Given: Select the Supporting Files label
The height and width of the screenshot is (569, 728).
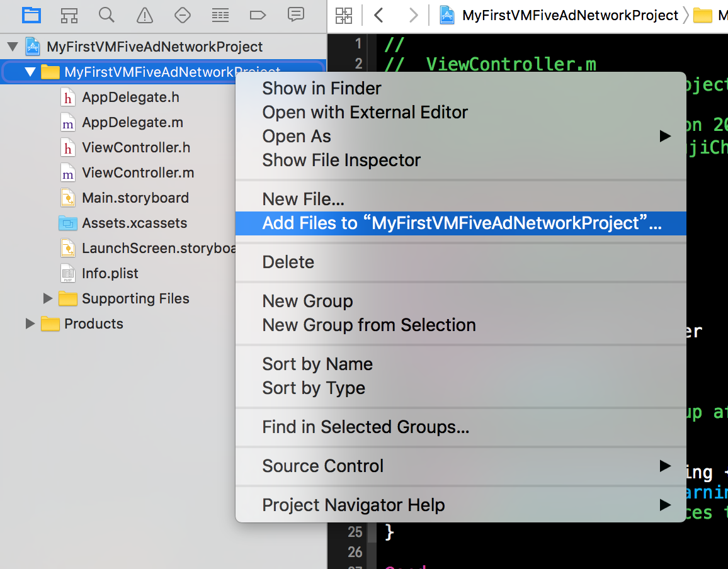Looking at the screenshot, I should coord(135,298).
